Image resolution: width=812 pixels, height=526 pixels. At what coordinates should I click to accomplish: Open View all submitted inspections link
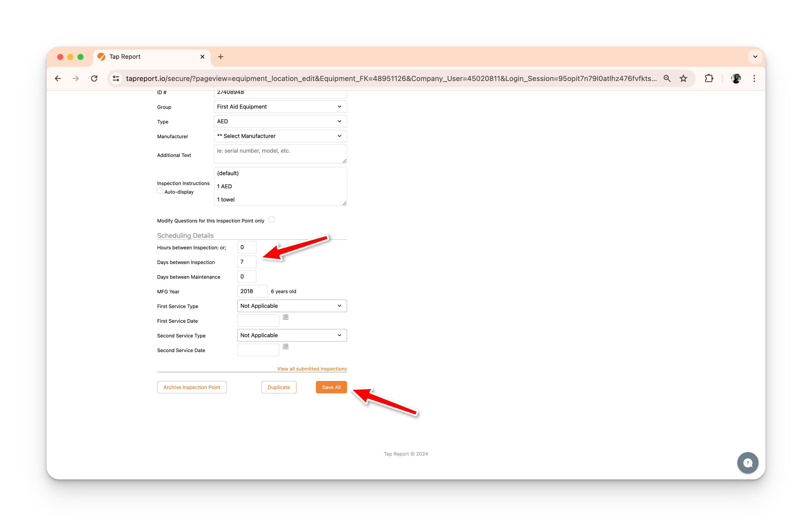[312, 369]
